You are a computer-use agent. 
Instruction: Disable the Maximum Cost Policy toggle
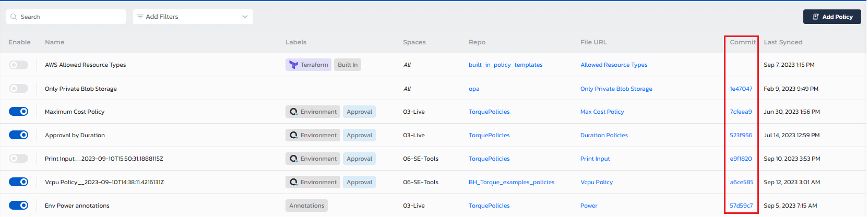click(x=19, y=112)
